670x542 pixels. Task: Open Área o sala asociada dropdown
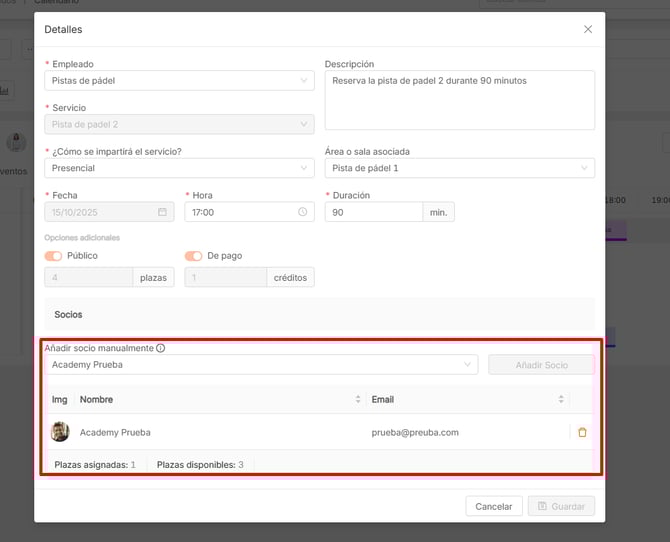(x=460, y=168)
